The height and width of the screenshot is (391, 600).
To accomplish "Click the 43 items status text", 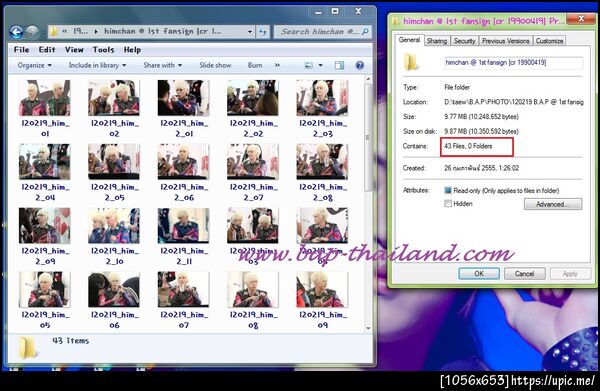I will (x=71, y=340).
